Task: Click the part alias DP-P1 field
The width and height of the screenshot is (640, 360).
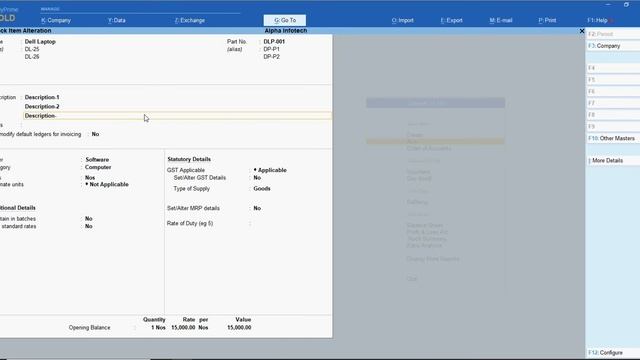Action: [x=271, y=49]
